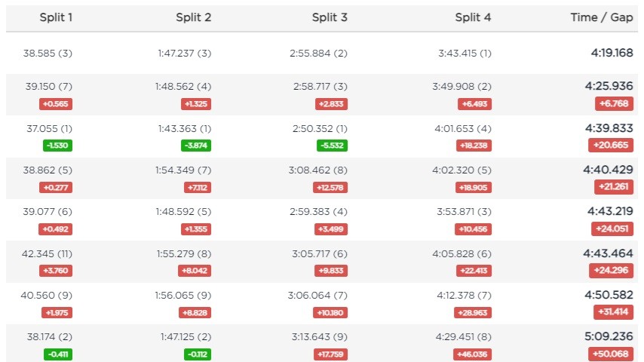This screenshot has width=644, height=362.
Task: Select the Split 4 column header
Action: coord(473,17)
